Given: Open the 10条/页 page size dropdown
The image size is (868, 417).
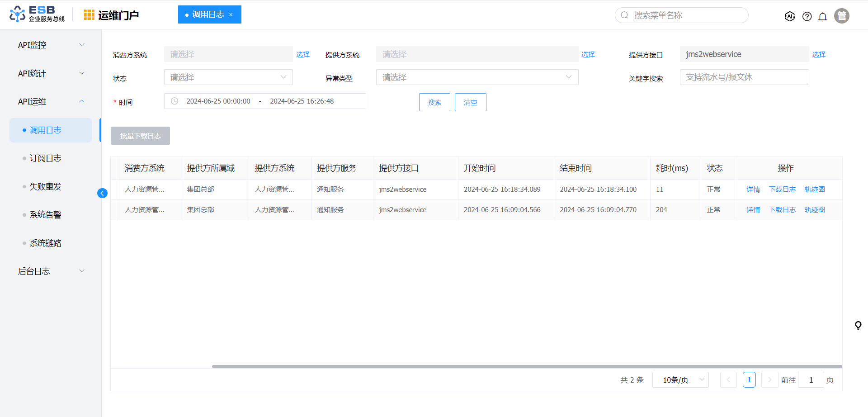Looking at the screenshot, I should coord(680,380).
